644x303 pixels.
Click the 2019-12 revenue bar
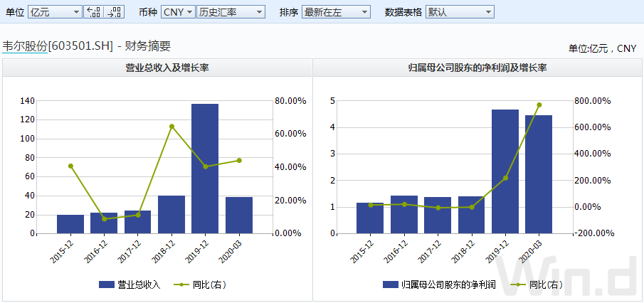click(205, 169)
